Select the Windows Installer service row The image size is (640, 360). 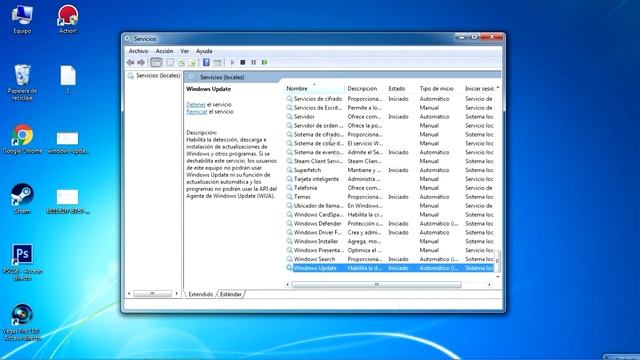pyautogui.click(x=390, y=241)
